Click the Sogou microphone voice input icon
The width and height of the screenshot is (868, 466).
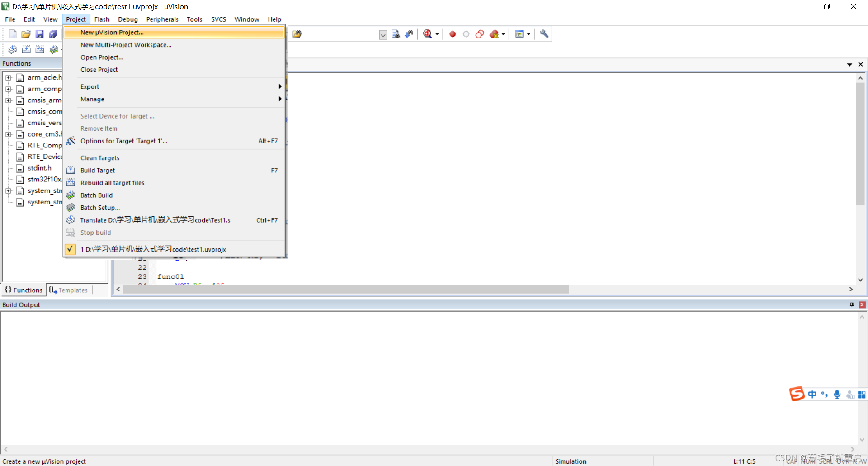837,395
